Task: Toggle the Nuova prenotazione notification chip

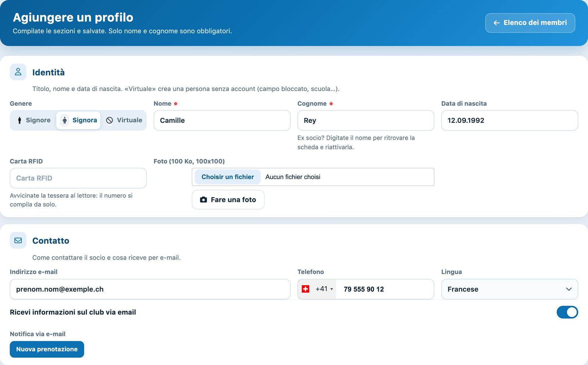Action: 47,349
